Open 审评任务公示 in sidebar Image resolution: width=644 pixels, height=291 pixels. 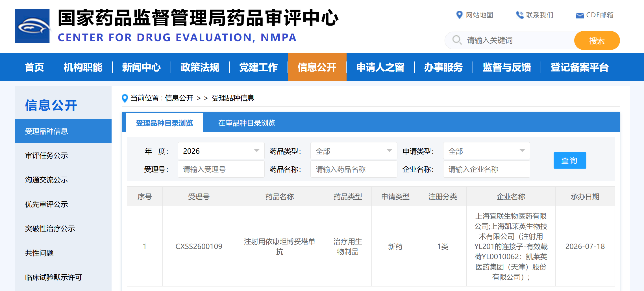(63, 155)
